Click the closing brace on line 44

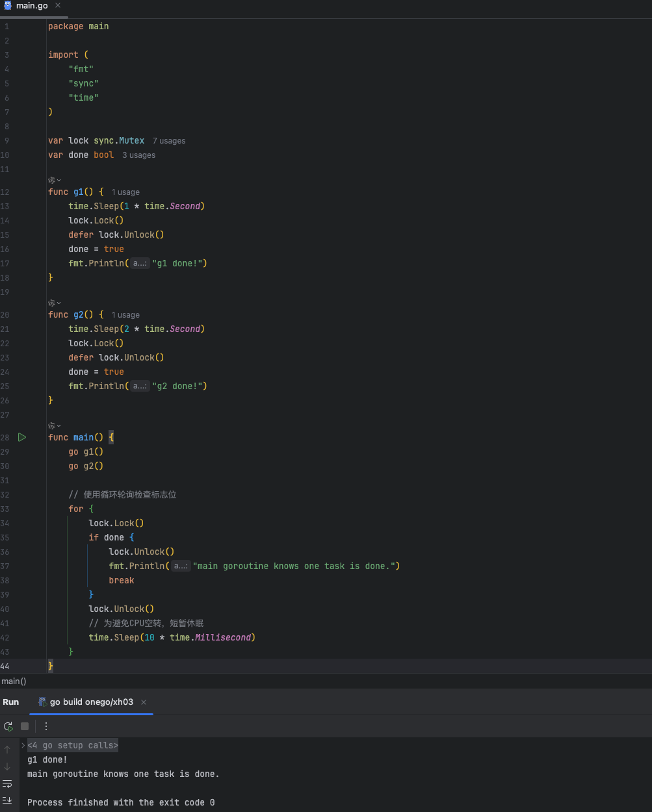[x=51, y=666]
